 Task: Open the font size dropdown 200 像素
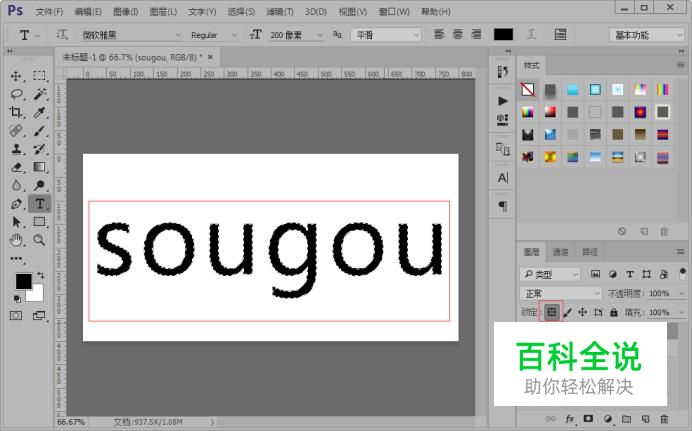click(296, 35)
